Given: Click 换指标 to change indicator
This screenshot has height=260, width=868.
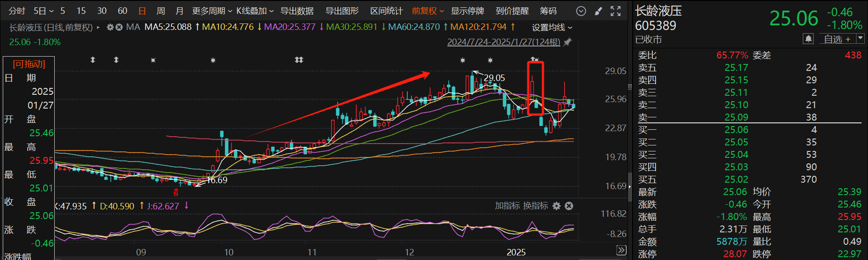Looking at the screenshot, I should pyautogui.click(x=536, y=206).
